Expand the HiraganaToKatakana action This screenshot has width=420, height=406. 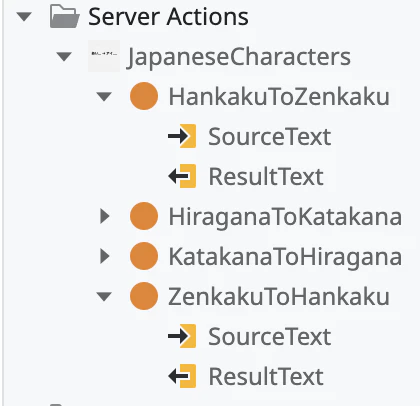tap(105, 216)
